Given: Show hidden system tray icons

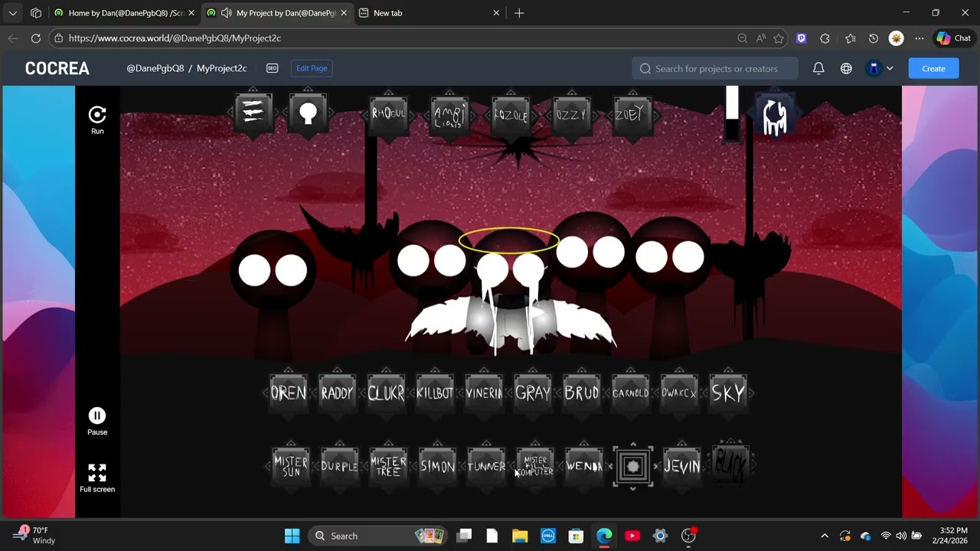Looking at the screenshot, I should pyautogui.click(x=825, y=536).
